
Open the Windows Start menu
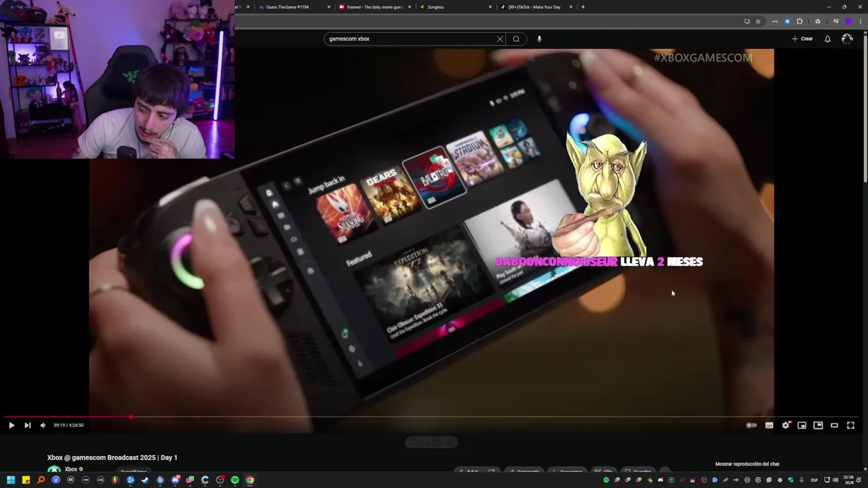11,480
